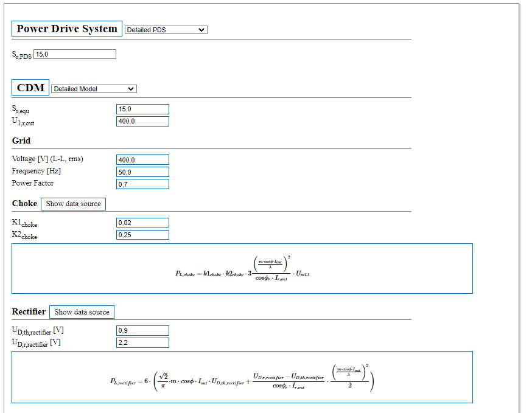Click the CDM heading box

tap(30, 88)
